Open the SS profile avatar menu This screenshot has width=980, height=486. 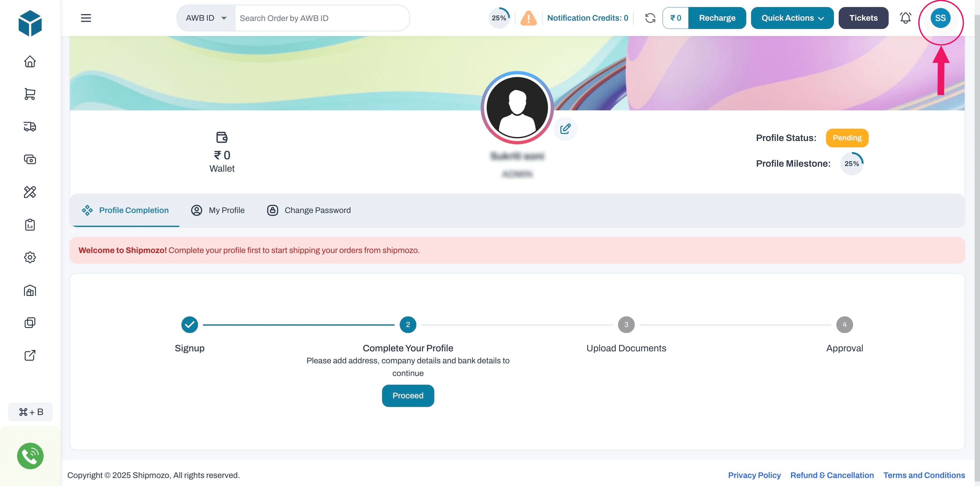pyautogui.click(x=940, y=18)
